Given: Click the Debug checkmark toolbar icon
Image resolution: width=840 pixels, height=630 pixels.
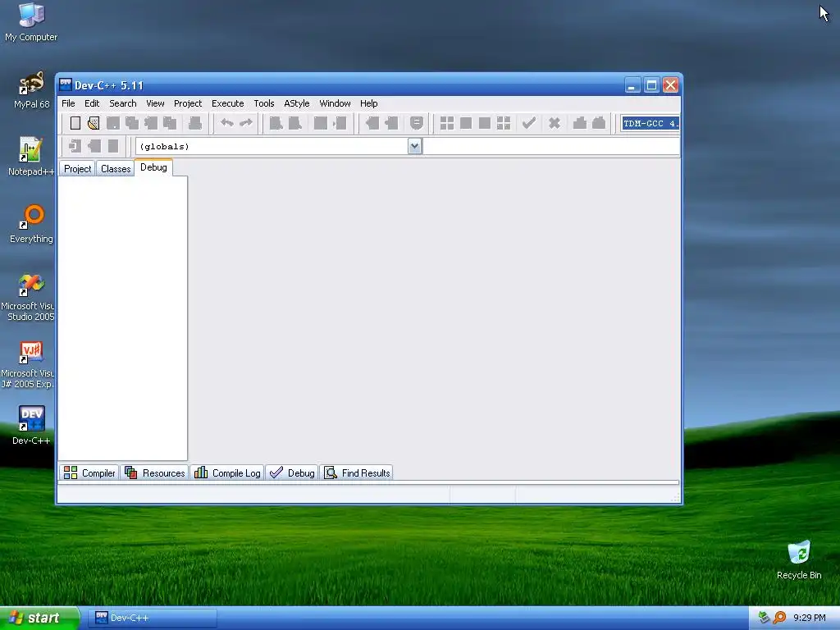Looking at the screenshot, I should [x=529, y=123].
